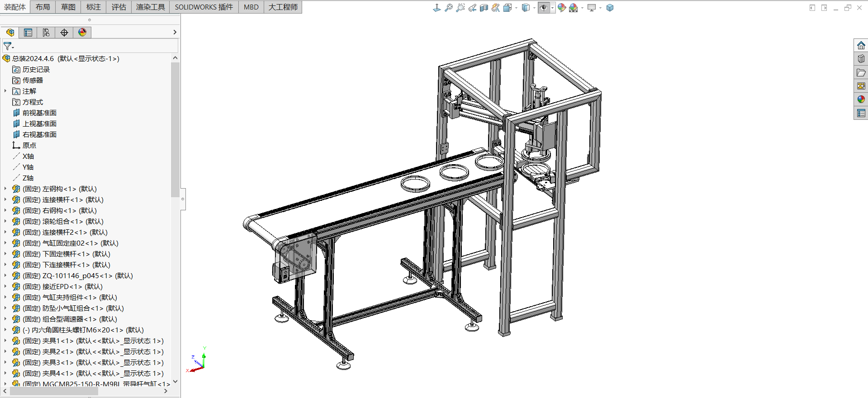Expand the 左钢构<1> component
The width and height of the screenshot is (868, 398).
pyautogui.click(x=5, y=189)
